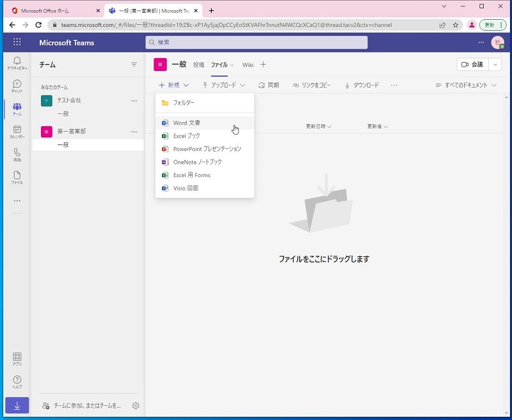Open the browser tab search chevron

[444, 6]
